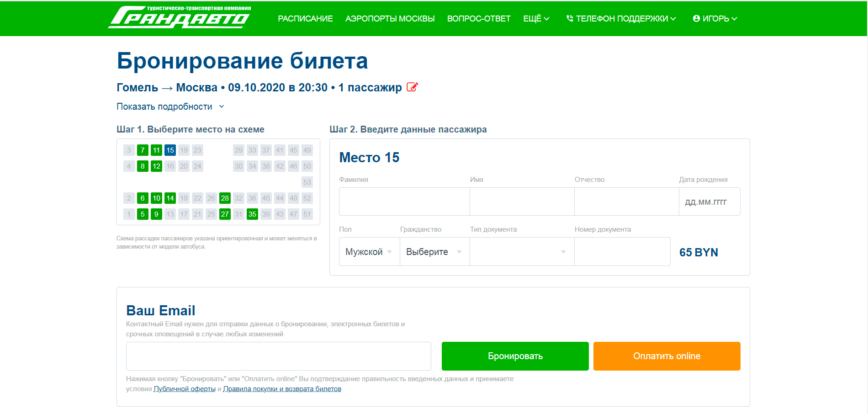Open the 'Гражданство' citizenship dropdown
The height and width of the screenshot is (414, 868).
[x=434, y=252]
